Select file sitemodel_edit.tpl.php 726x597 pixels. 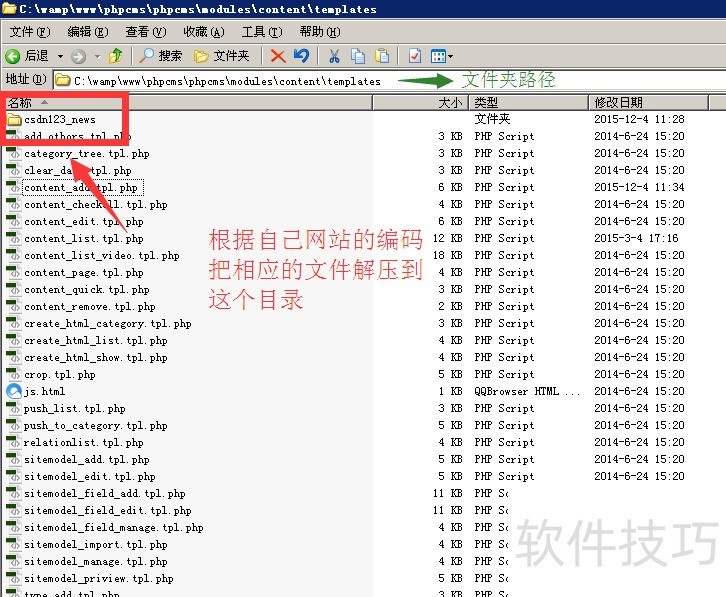[90, 477]
